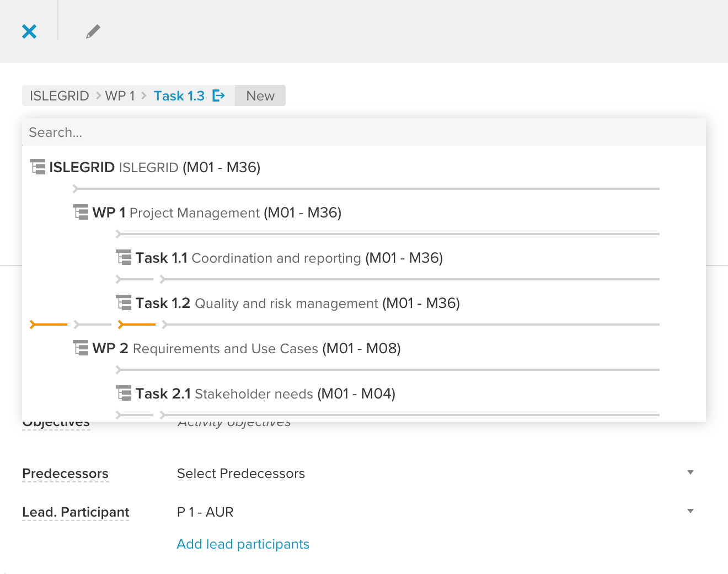
Task: Click the WP 1 breadcrumb
Action: [120, 95]
